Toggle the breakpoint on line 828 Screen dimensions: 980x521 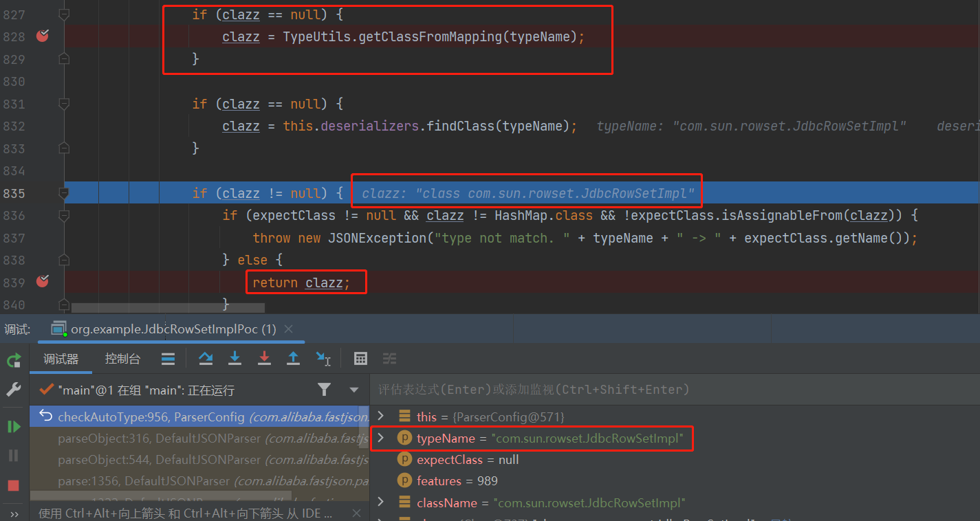(x=42, y=36)
